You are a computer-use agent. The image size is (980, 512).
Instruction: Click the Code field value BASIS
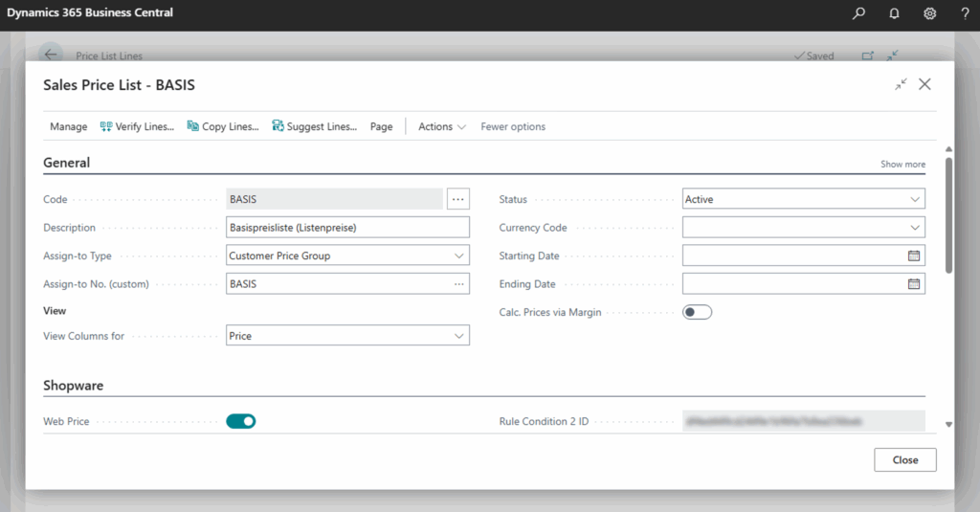243,199
